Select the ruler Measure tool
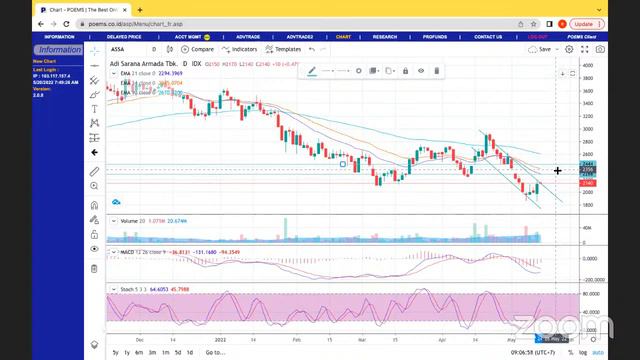The height and width of the screenshot is (360, 640). click(x=94, y=171)
